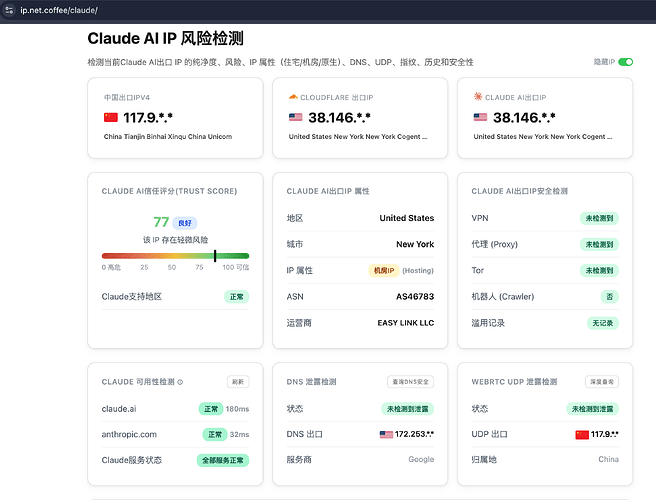
Task: Click the China flag beside UDP exit IP
Action: (x=582, y=435)
